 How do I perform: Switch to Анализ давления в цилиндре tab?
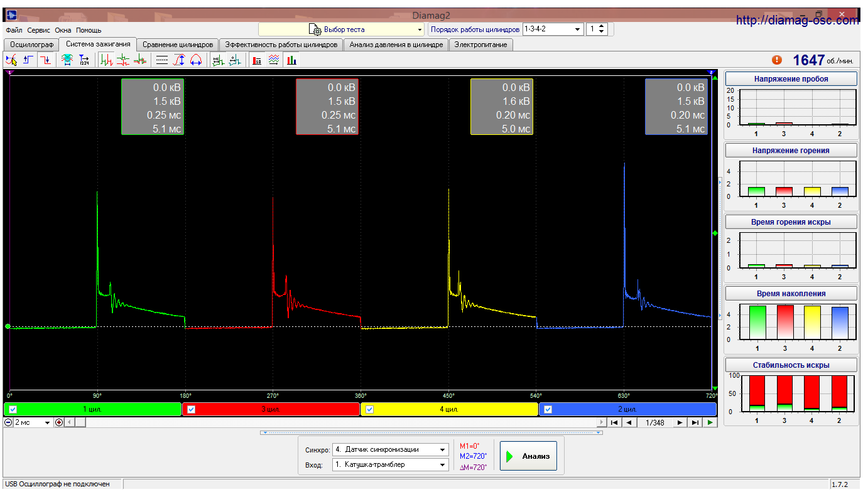[396, 45]
